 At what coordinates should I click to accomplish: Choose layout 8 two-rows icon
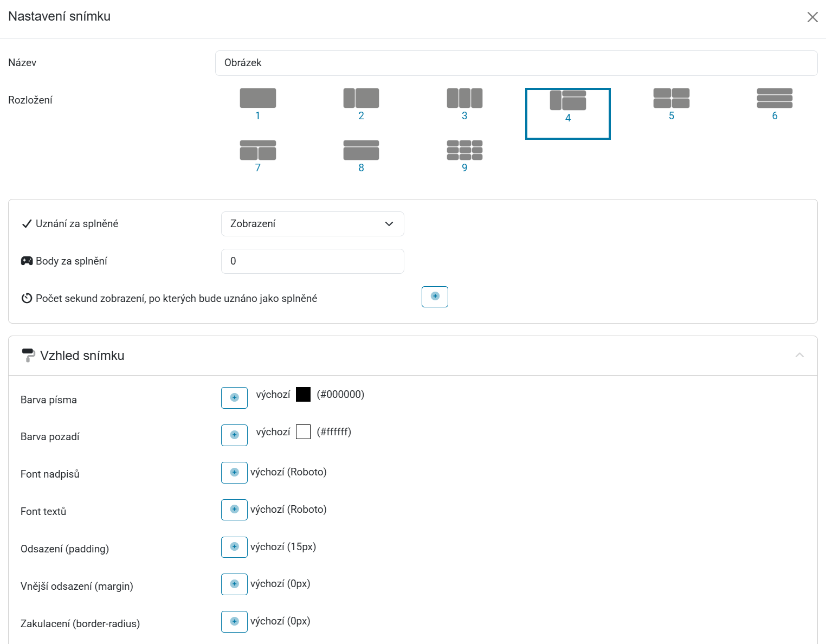pyautogui.click(x=361, y=150)
